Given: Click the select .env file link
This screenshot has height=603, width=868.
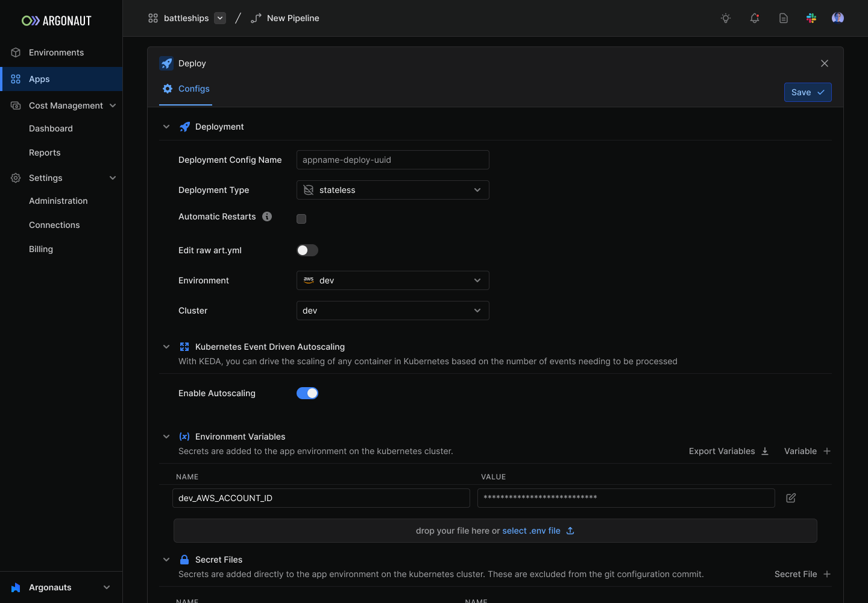Looking at the screenshot, I should [531, 530].
